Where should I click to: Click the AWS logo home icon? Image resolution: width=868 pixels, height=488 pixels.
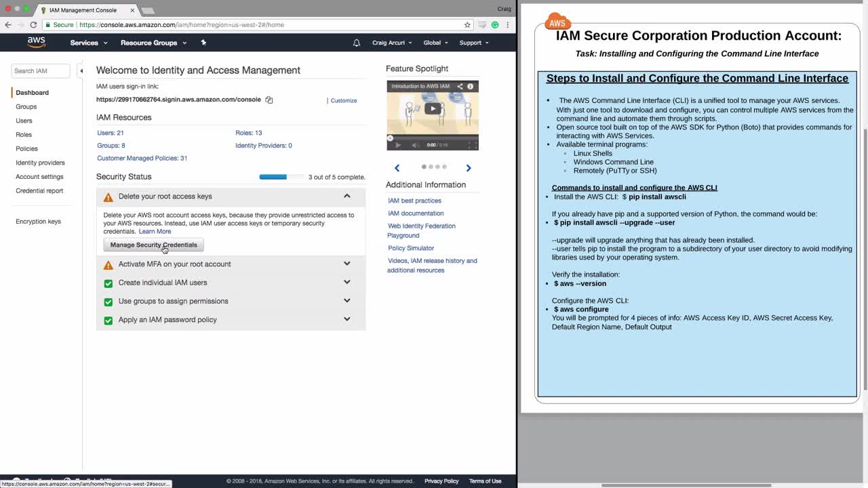[37, 42]
